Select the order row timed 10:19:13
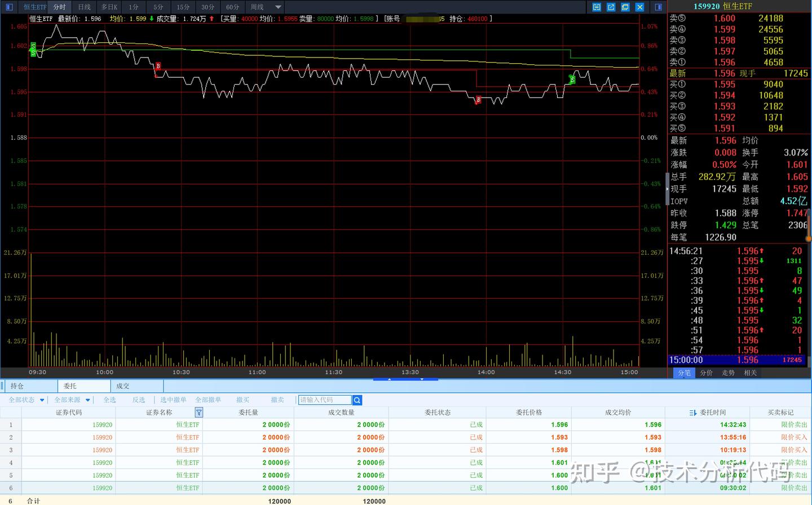The width and height of the screenshot is (812, 505). (x=406, y=450)
